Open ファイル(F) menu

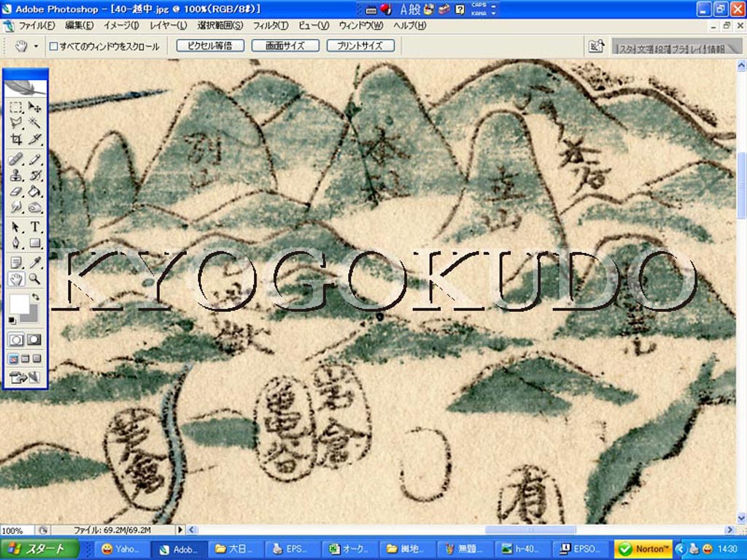36,26
